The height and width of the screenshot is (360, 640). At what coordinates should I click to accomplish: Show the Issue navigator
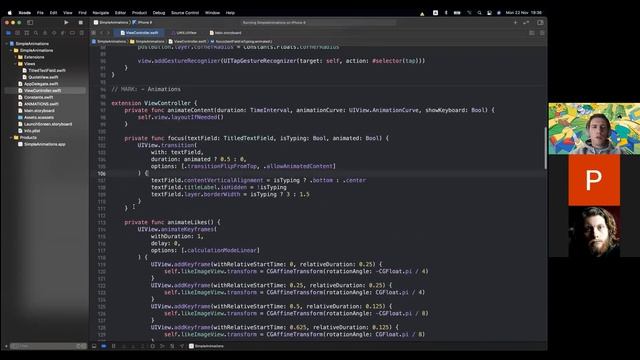pyautogui.click(x=45, y=33)
